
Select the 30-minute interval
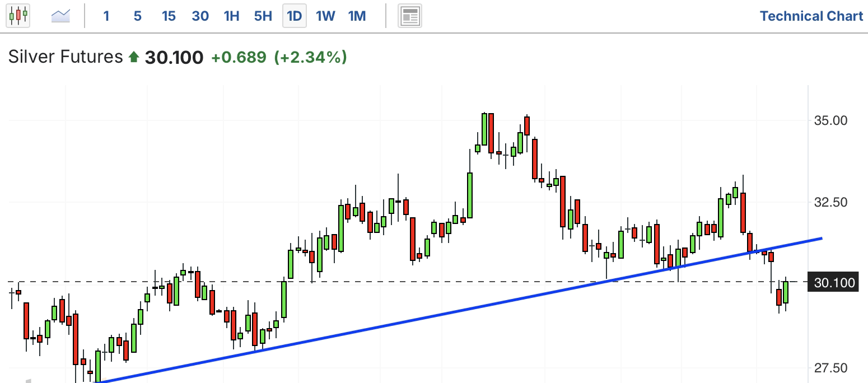tap(200, 16)
